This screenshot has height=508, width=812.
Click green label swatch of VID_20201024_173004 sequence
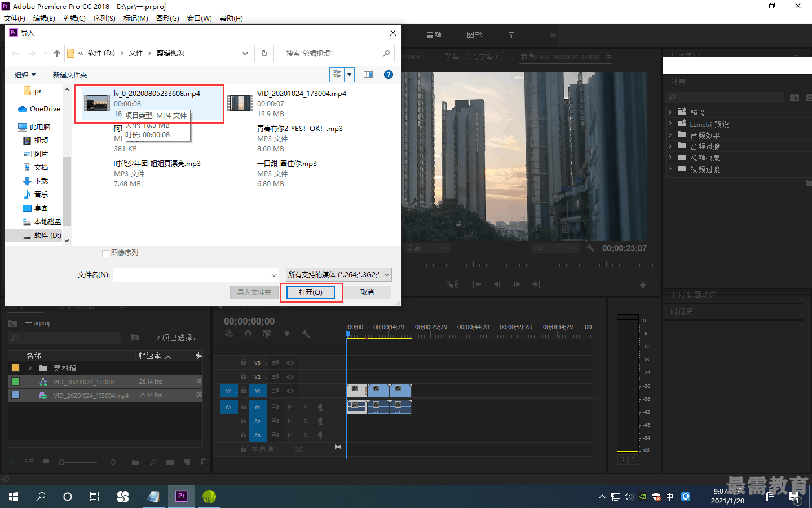pos(15,382)
